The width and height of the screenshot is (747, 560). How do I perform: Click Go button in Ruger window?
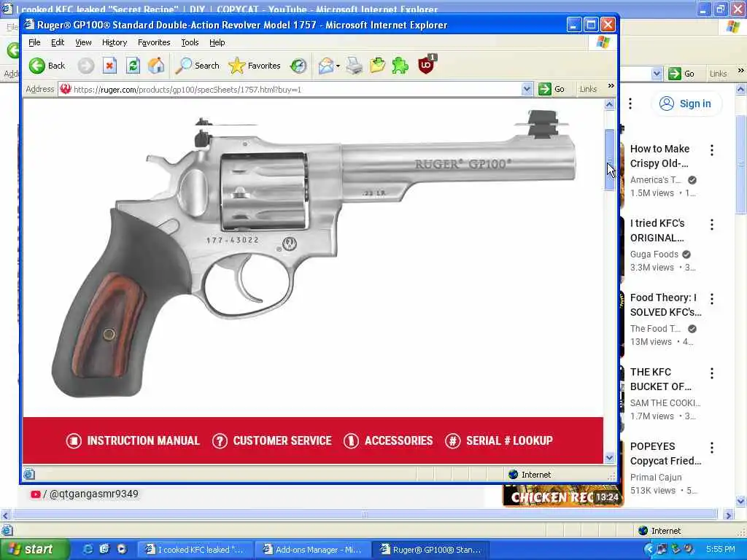pyautogui.click(x=551, y=89)
